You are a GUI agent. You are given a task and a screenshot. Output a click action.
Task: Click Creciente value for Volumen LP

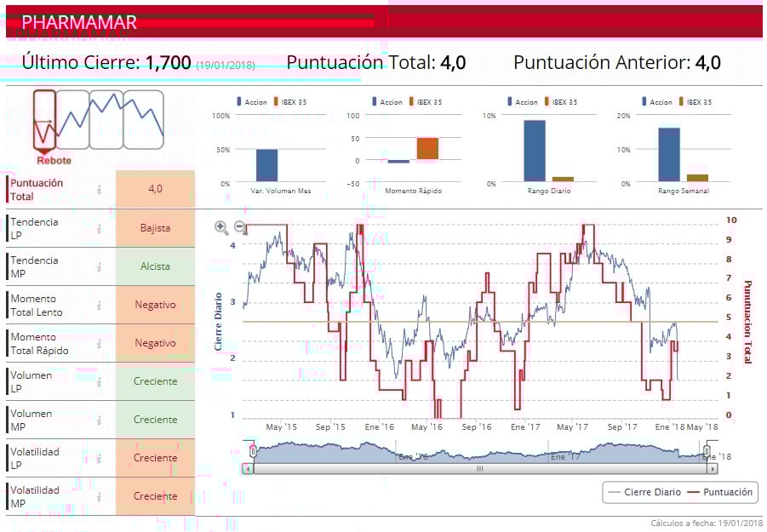click(x=155, y=381)
